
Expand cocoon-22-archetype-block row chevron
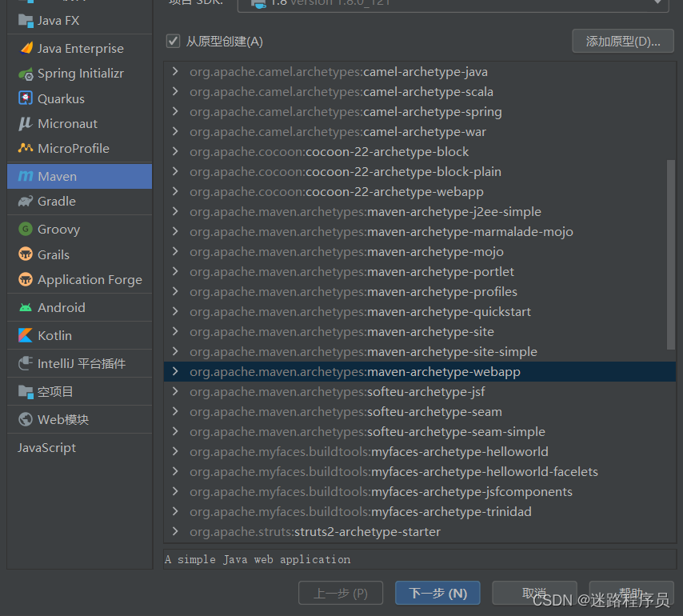coord(175,151)
